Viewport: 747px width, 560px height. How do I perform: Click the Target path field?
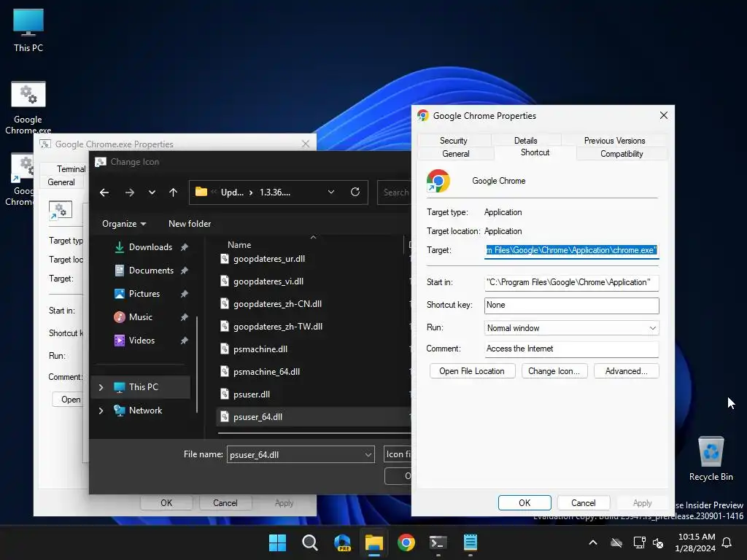point(572,250)
